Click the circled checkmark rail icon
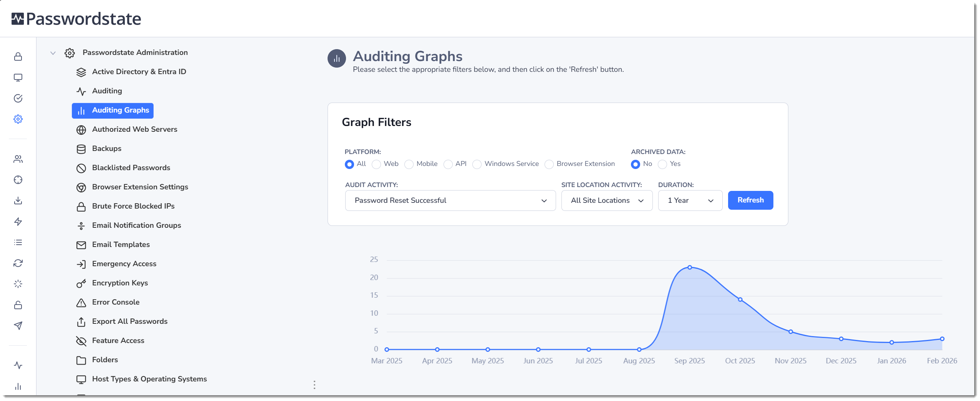Screen dimensions: 980x401 18,98
